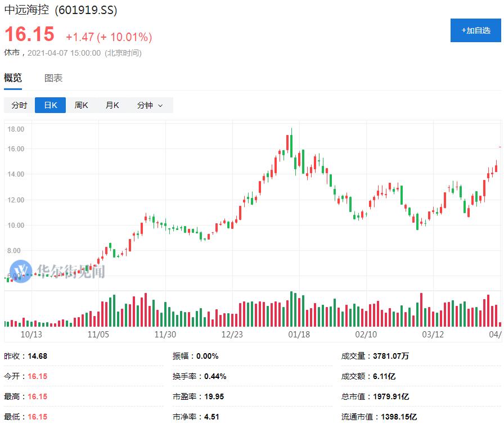Click the 16.00 price axis label
The image size is (504, 424).
pos(16,148)
